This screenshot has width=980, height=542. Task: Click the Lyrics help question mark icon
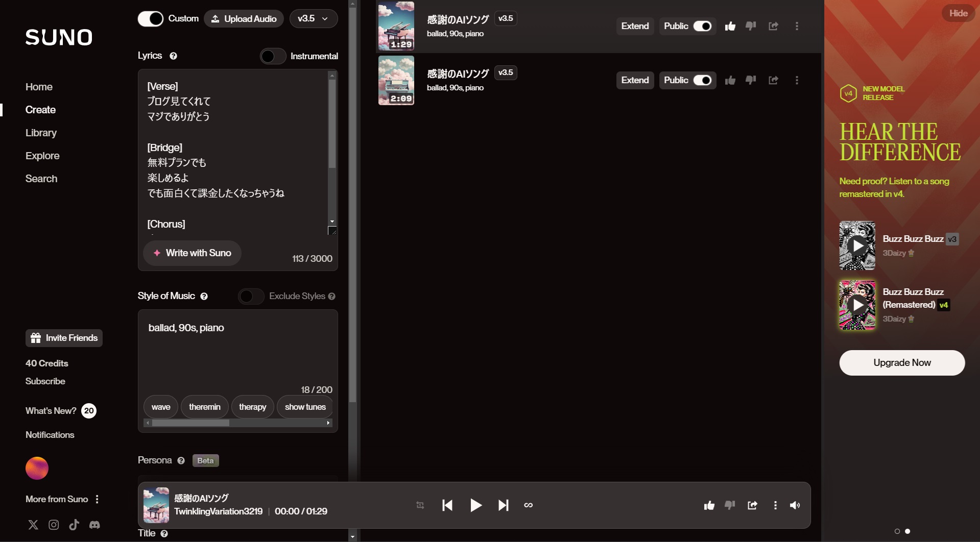coord(173,56)
